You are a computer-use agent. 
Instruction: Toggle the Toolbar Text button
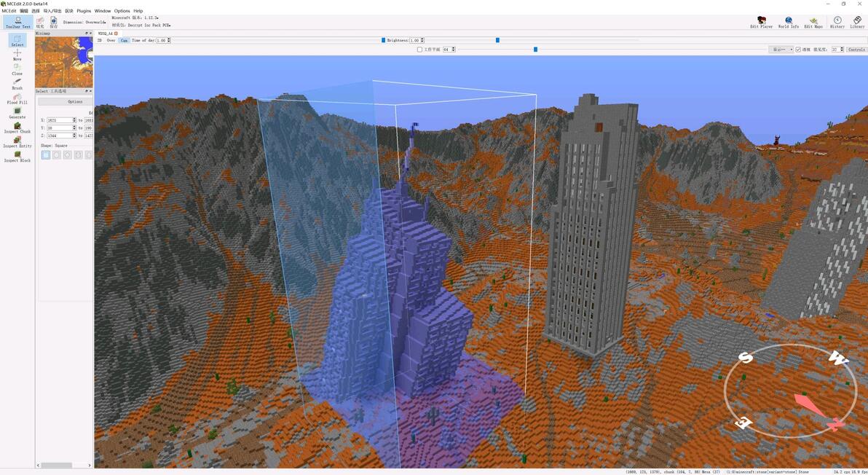[17, 22]
